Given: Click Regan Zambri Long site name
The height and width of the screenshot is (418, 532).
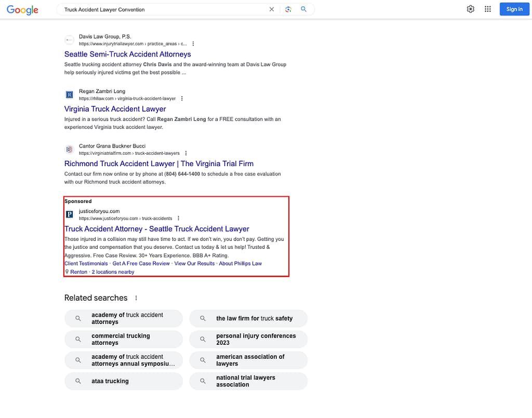Looking at the screenshot, I should click(102, 91).
